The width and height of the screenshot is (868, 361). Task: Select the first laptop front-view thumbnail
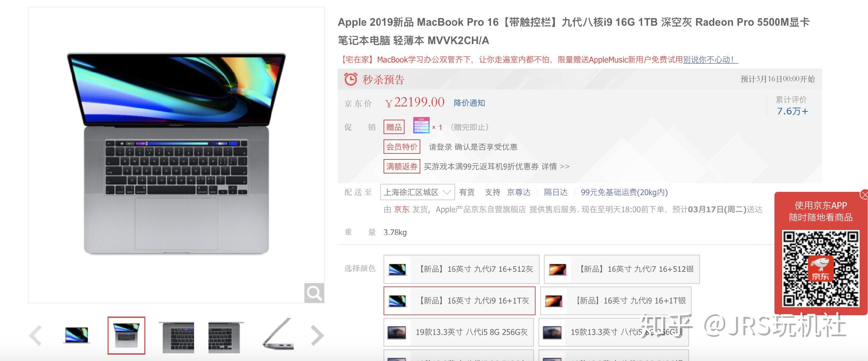[77, 335]
